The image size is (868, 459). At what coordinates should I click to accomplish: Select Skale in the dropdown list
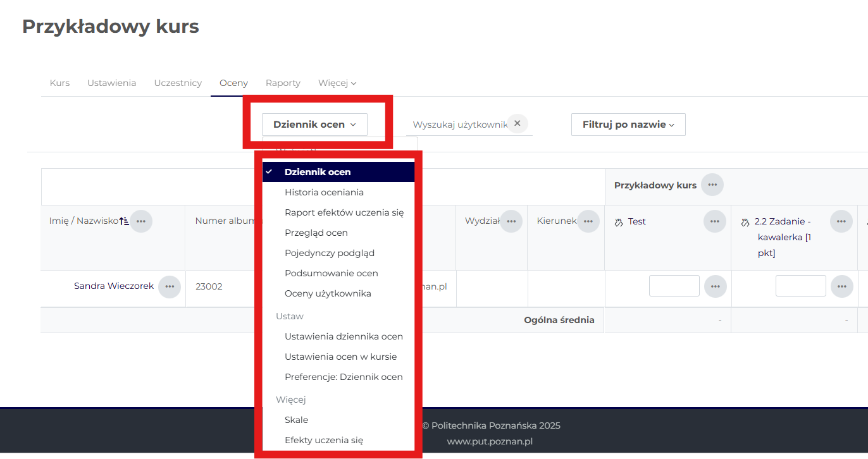[296, 420]
